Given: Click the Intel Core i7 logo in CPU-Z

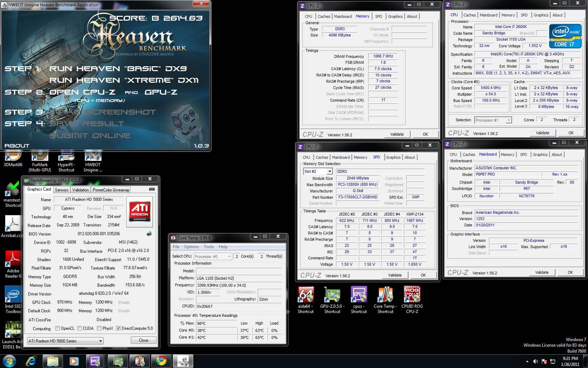Looking at the screenshot, I should click(x=565, y=36).
